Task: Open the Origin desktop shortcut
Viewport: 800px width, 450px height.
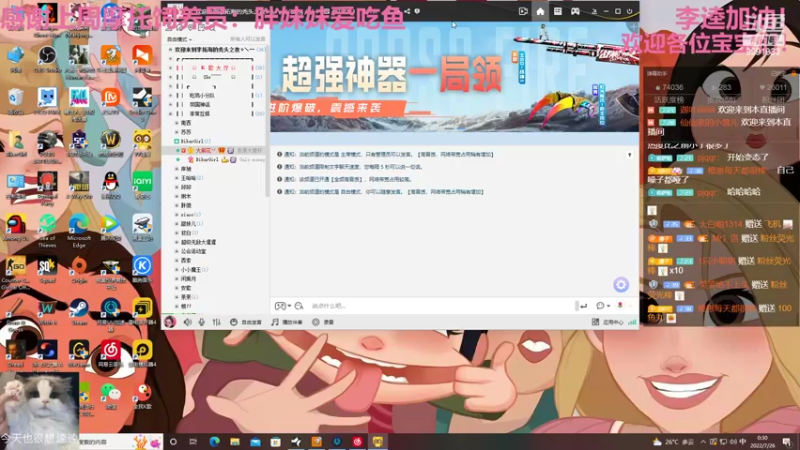Action: pos(79,269)
